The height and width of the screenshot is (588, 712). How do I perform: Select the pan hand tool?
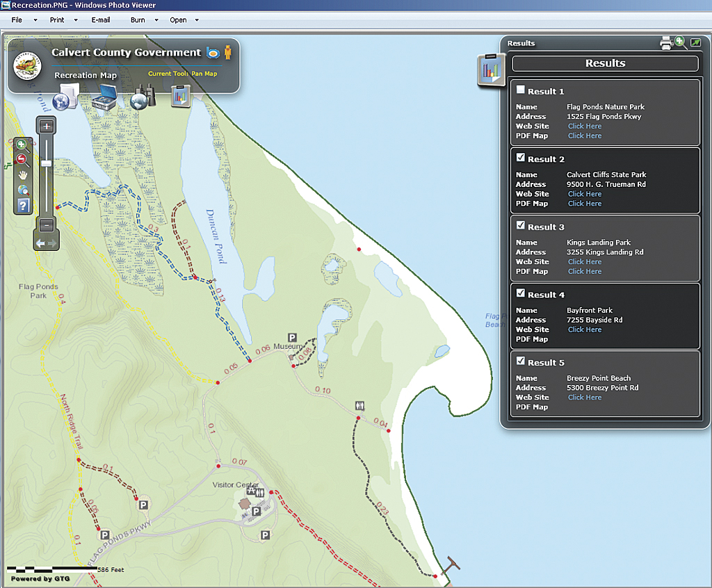click(x=23, y=175)
